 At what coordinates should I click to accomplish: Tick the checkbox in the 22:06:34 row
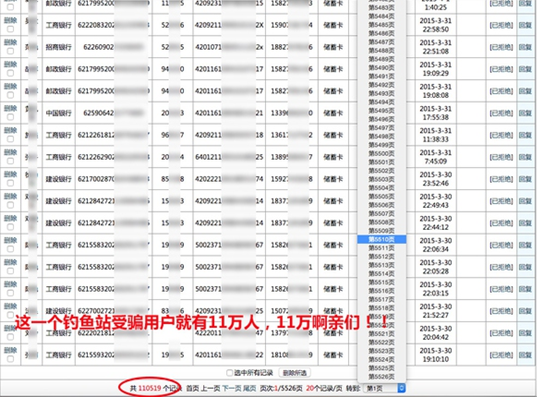(x=10, y=249)
